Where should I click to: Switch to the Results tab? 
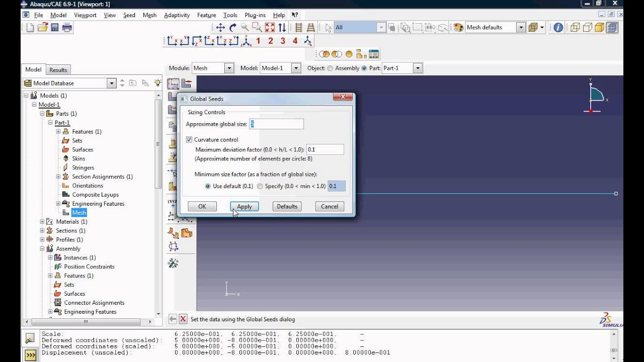coord(58,70)
